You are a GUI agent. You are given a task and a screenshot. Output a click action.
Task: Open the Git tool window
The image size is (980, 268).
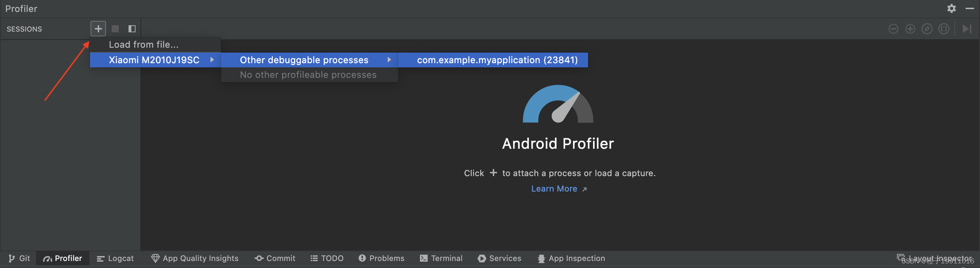[x=19, y=258]
